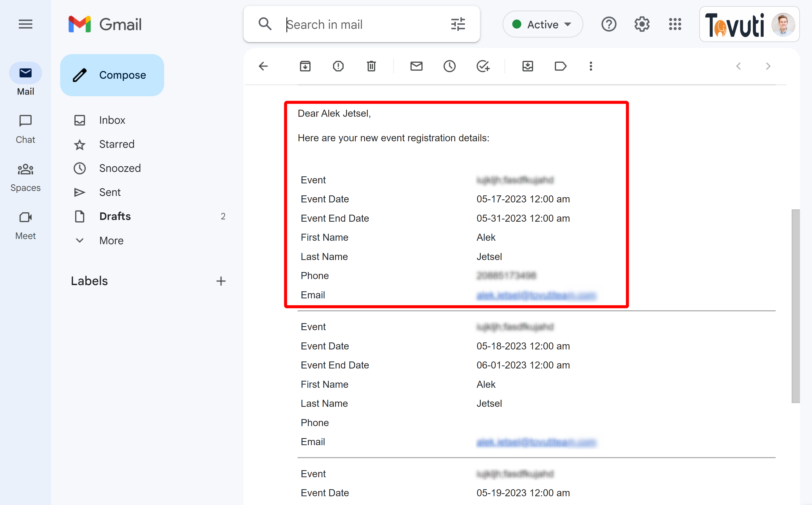
Task: Move email to another folder
Action: click(528, 66)
